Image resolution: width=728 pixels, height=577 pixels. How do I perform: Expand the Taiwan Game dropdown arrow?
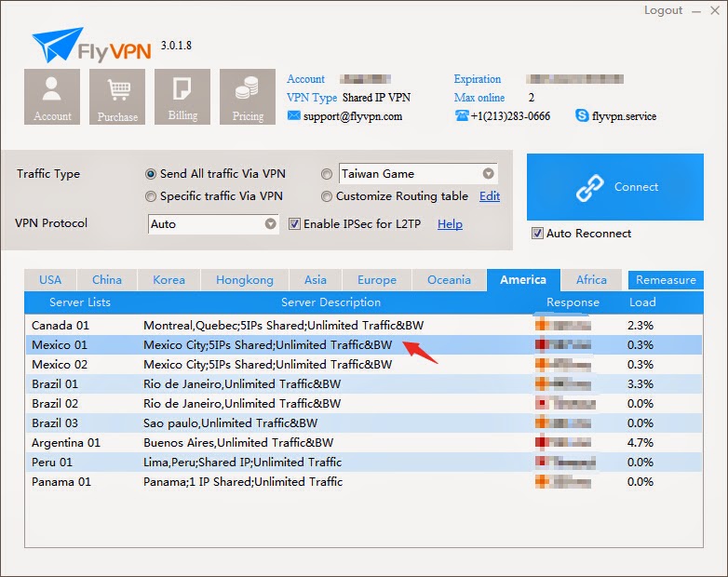click(488, 174)
